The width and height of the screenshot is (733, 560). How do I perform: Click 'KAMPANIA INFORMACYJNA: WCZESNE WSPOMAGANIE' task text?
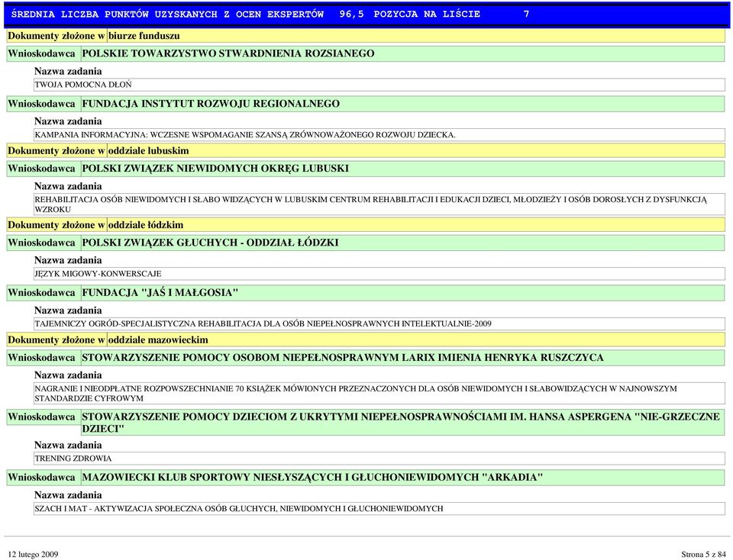tap(245, 135)
